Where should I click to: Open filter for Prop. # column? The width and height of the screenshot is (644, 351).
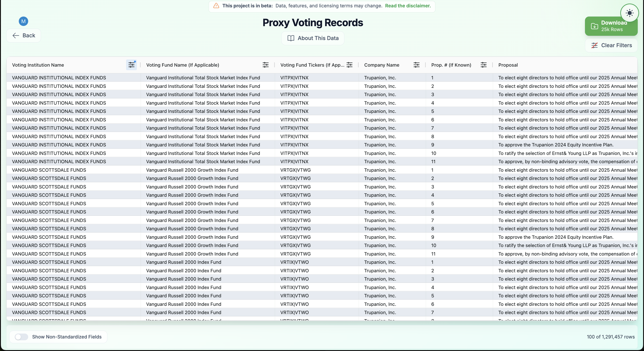(x=483, y=65)
